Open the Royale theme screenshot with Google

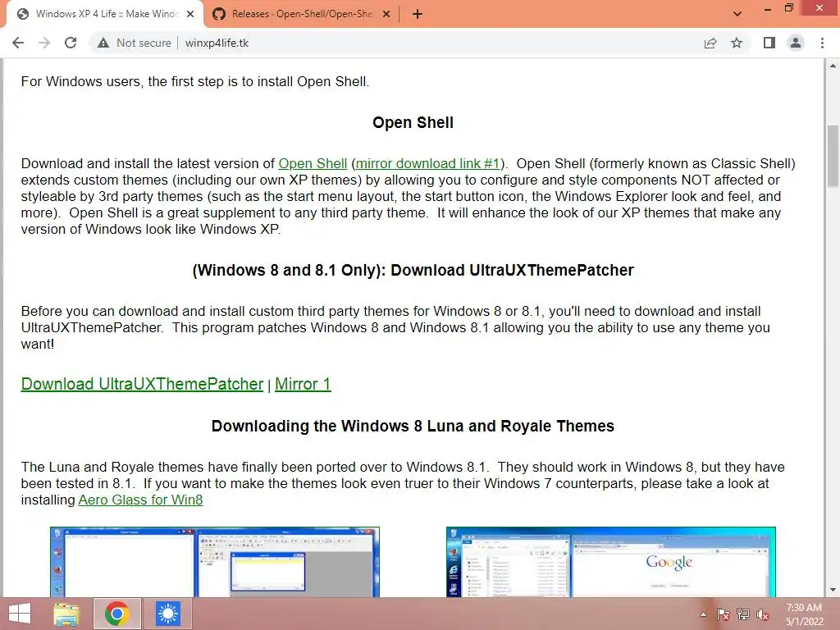coord(610,562)
